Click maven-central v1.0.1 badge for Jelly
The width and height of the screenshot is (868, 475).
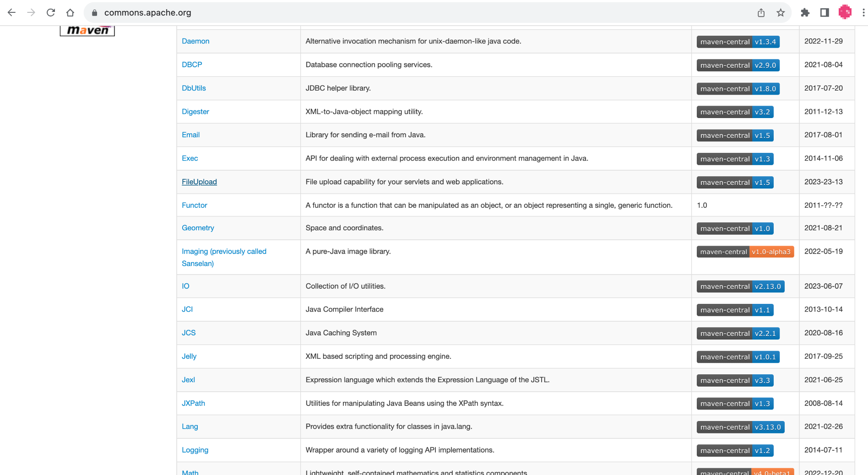click(x=738, y=357)
